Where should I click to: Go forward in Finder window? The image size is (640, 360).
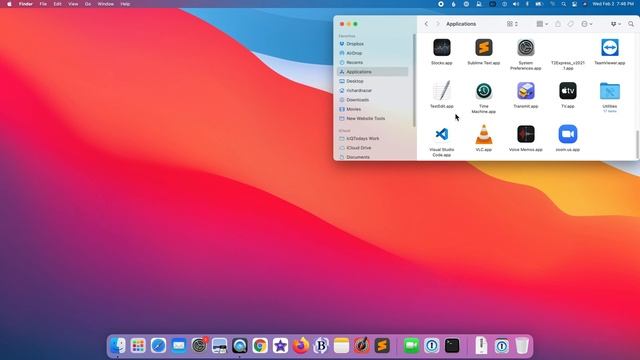pyautogui.click(x=438, y=24)
